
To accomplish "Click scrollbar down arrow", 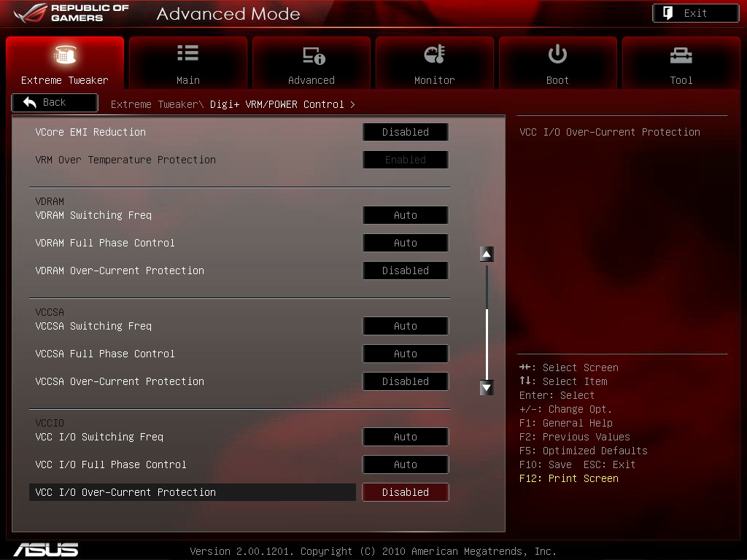I will pos(487,388).
